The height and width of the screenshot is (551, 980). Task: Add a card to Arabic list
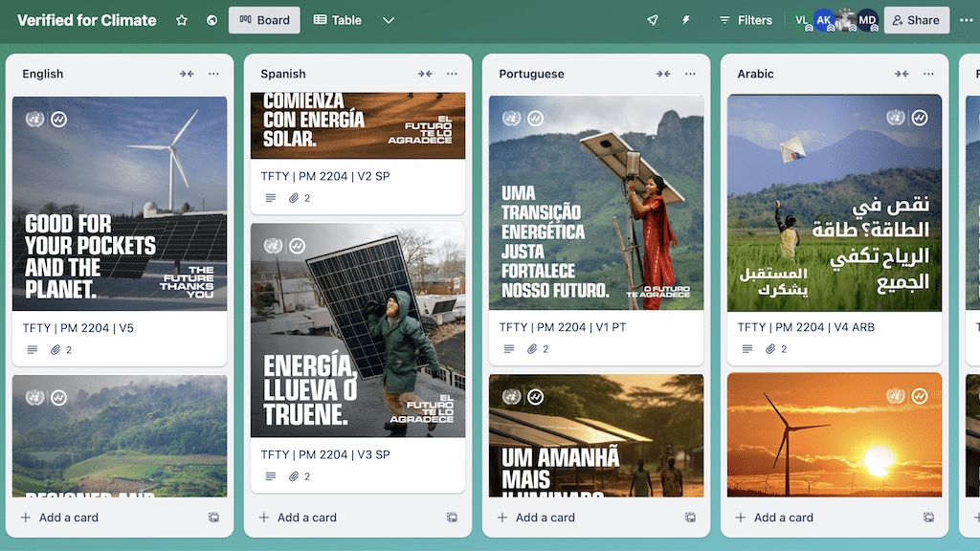tap(774, 518)
